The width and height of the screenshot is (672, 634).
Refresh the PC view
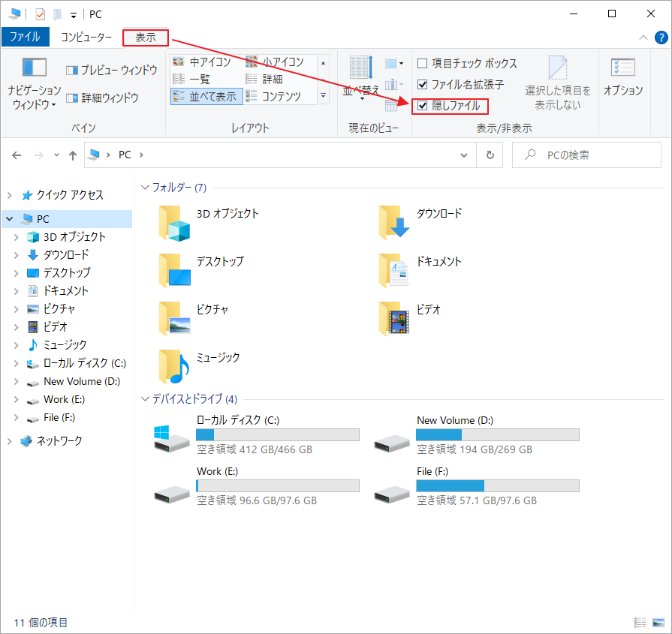click(x=490, y=155)
